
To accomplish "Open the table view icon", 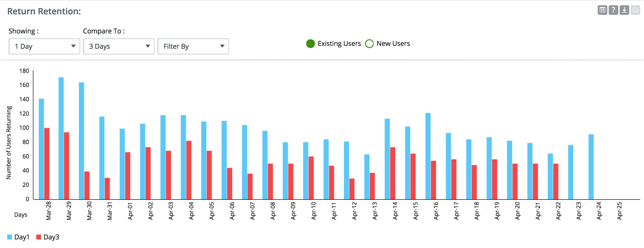I will pos(602,10).
